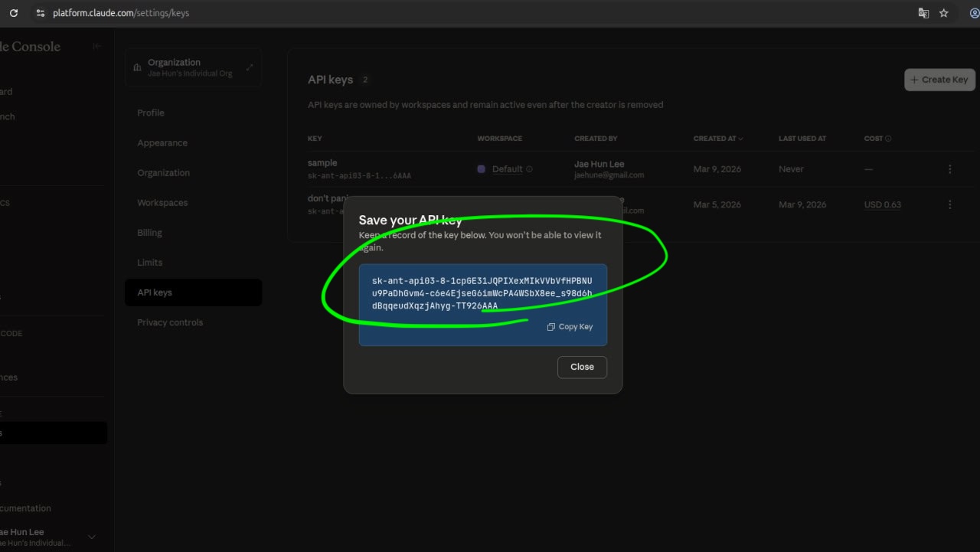
Task: Click the Create Key button
Action: coord(939,80)
